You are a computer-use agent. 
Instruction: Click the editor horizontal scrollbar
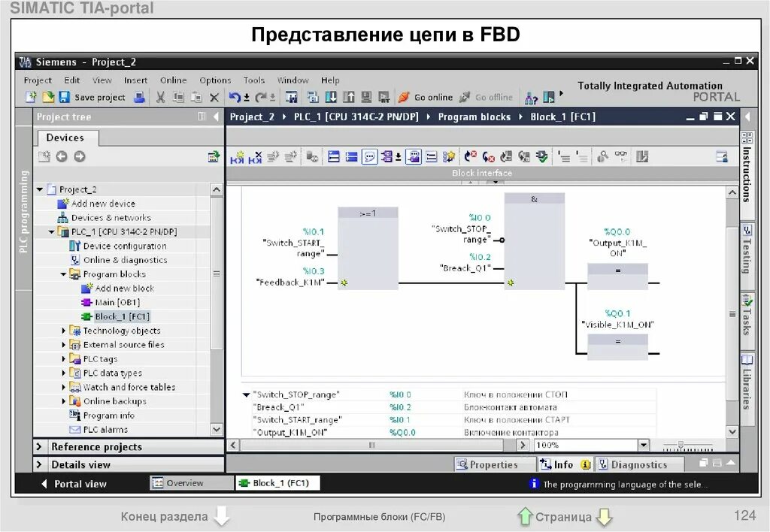click(373, 445)
